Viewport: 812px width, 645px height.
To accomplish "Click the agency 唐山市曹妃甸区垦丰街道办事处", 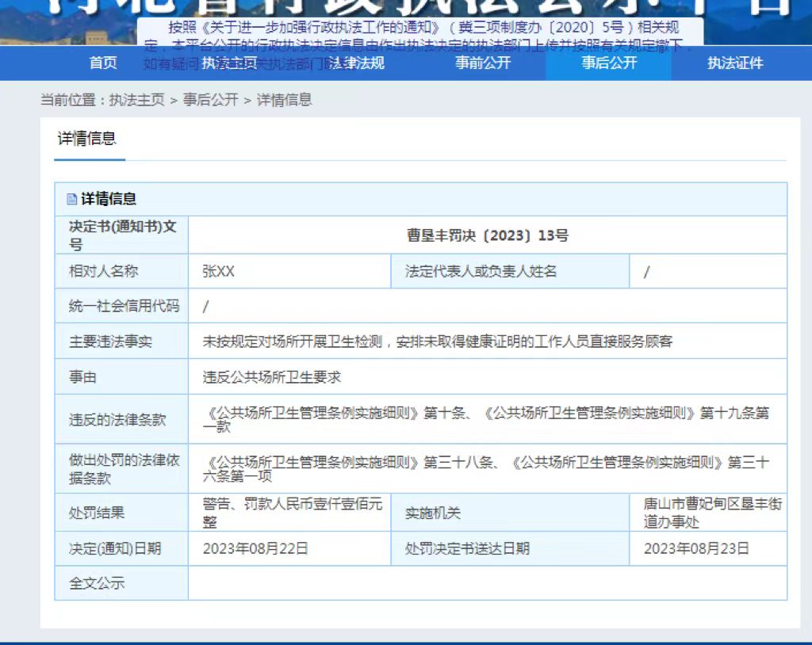I will [713, 513].
